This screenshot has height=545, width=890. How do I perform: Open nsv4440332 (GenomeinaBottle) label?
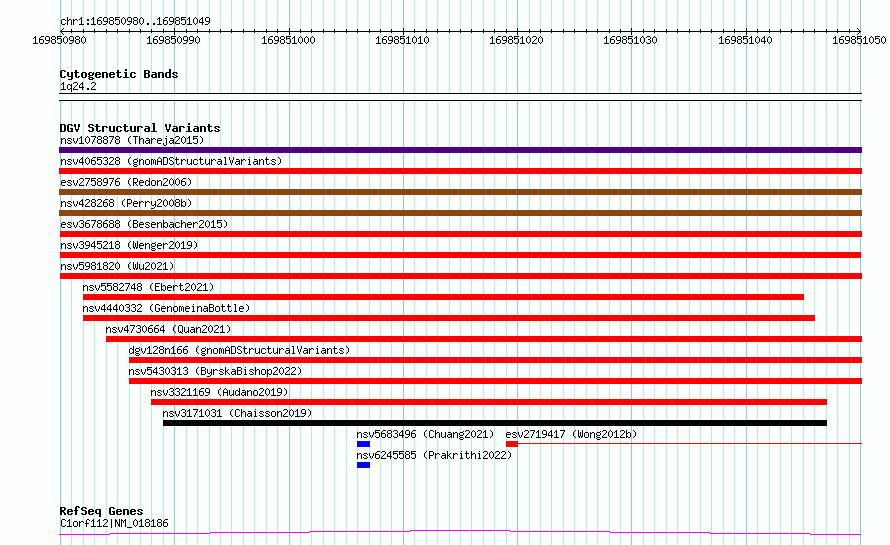click(x=166, y=308)
